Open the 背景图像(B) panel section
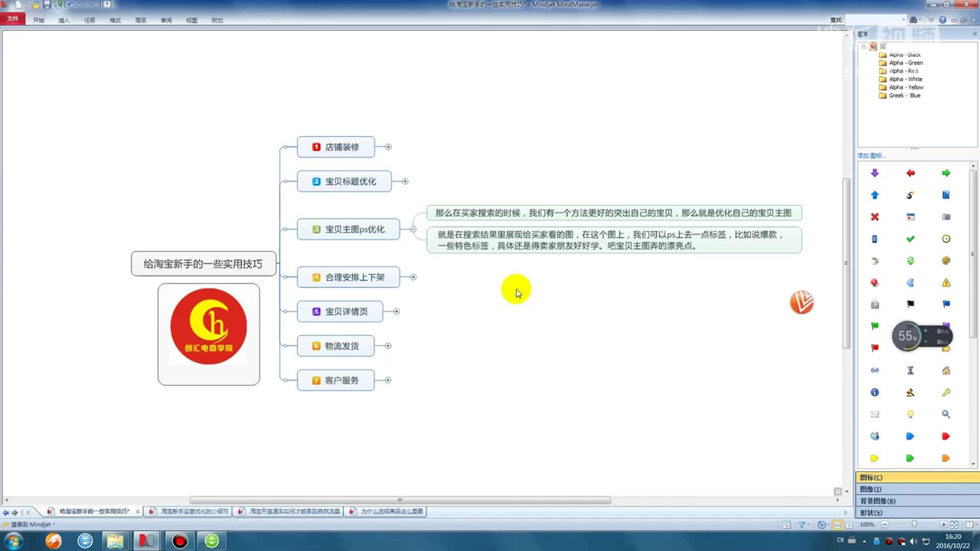 pos(877,501)
